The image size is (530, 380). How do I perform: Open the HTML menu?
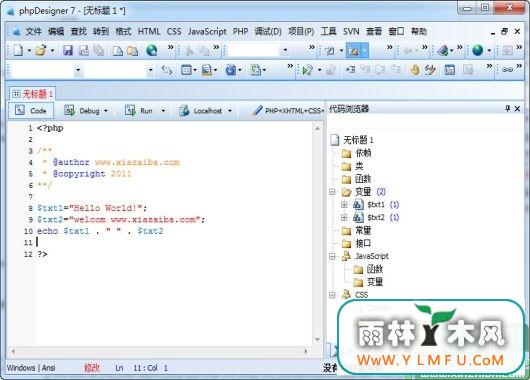149,32
